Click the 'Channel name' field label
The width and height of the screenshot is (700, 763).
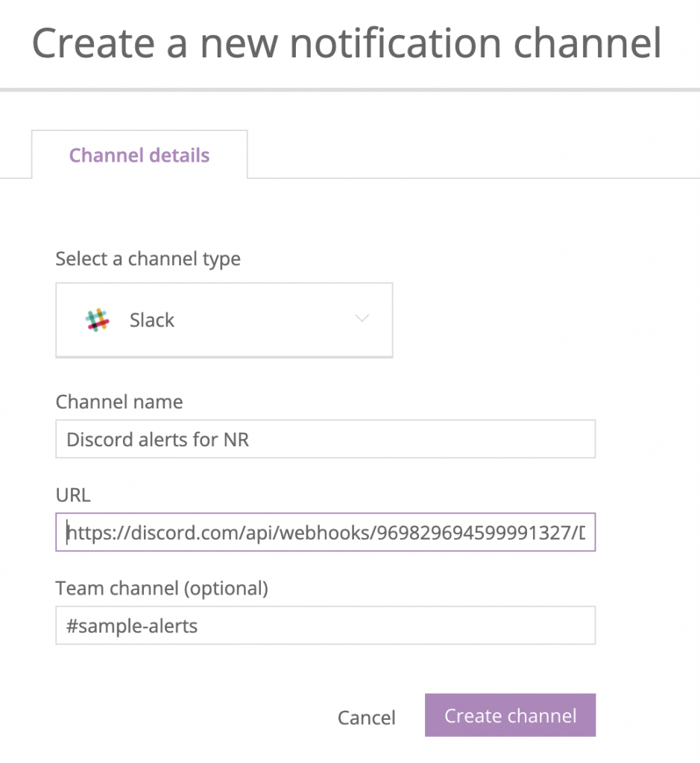[119, 402]
